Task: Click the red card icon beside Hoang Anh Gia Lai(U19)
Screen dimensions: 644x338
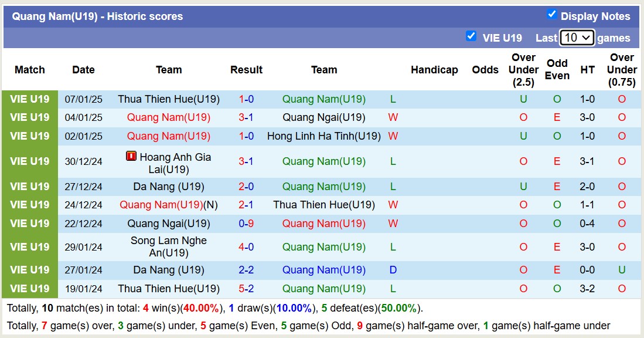Action: pos(131,156)
